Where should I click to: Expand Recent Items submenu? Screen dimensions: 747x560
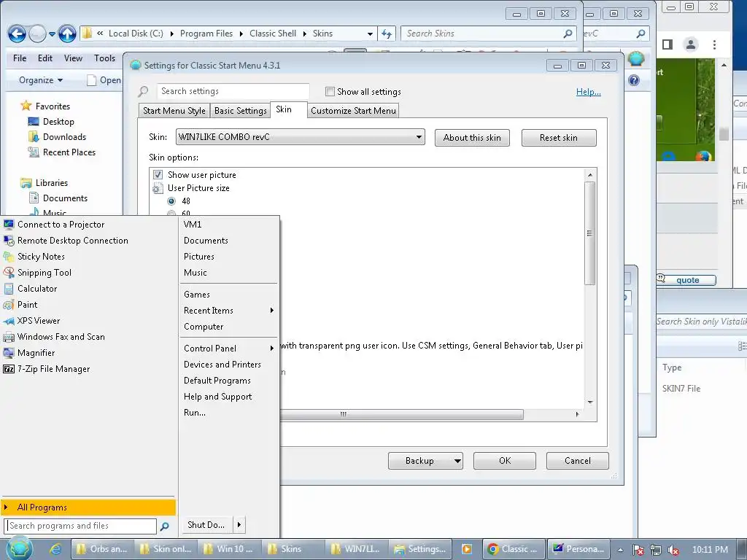click(272, 311)
